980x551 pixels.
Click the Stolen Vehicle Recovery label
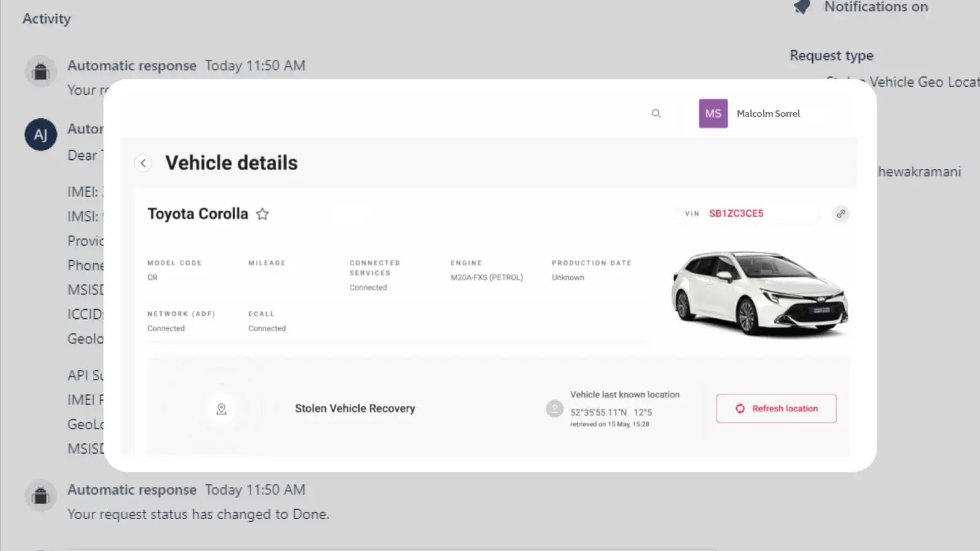pos(355,408)
